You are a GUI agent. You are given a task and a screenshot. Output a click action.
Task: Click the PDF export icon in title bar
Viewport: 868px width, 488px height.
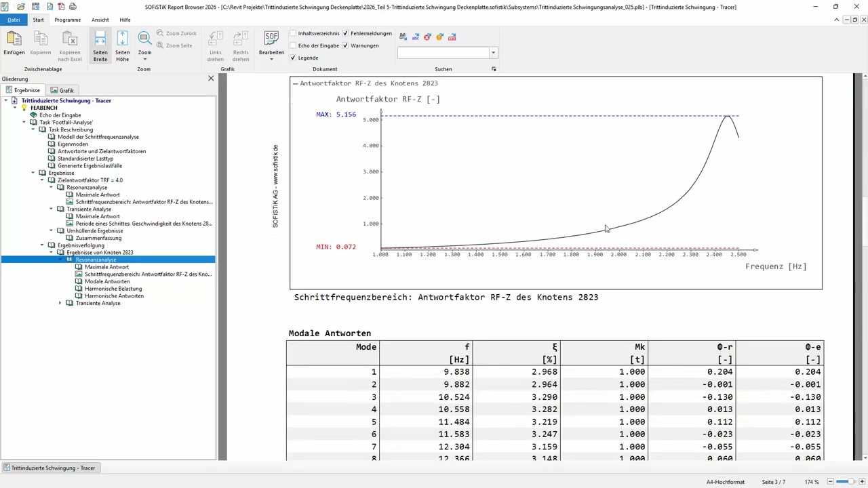click(x=60, y=7)
